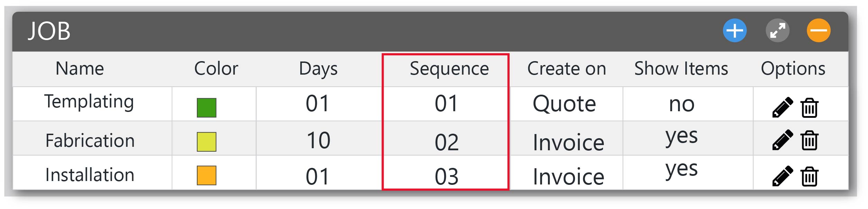Edit the Fabrication row with pencil icon
Screen dimensions: 868x209
pos(783,140)
